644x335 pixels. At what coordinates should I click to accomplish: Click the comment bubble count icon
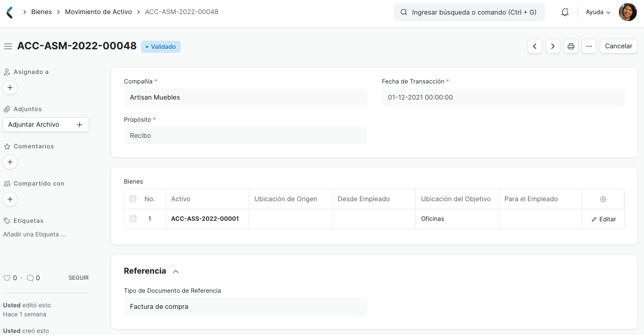30,278
